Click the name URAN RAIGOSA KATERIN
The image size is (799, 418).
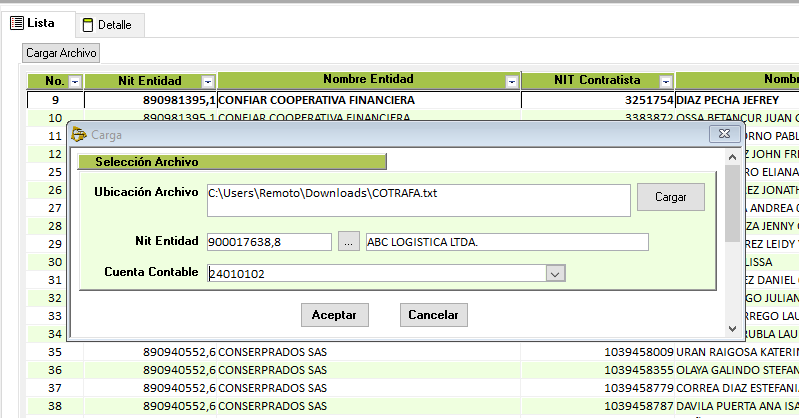[737, 352]
